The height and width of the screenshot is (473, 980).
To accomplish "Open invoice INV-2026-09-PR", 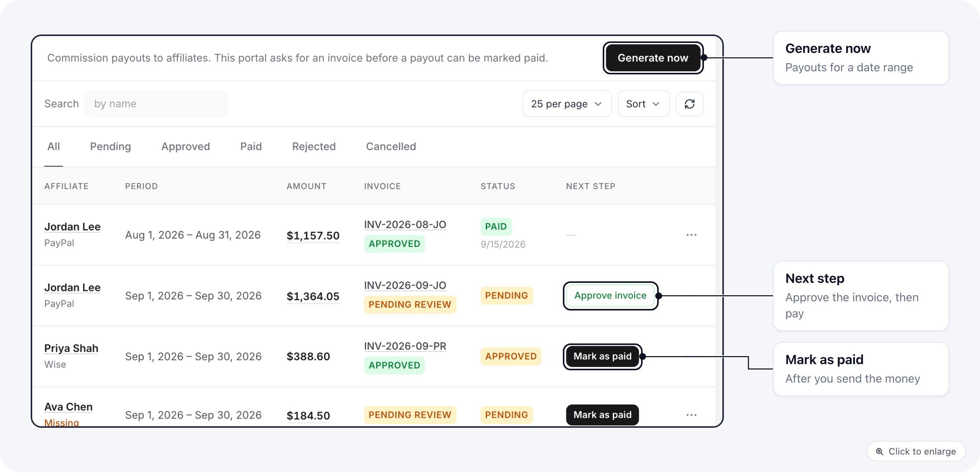I will [x=405, y=346].
